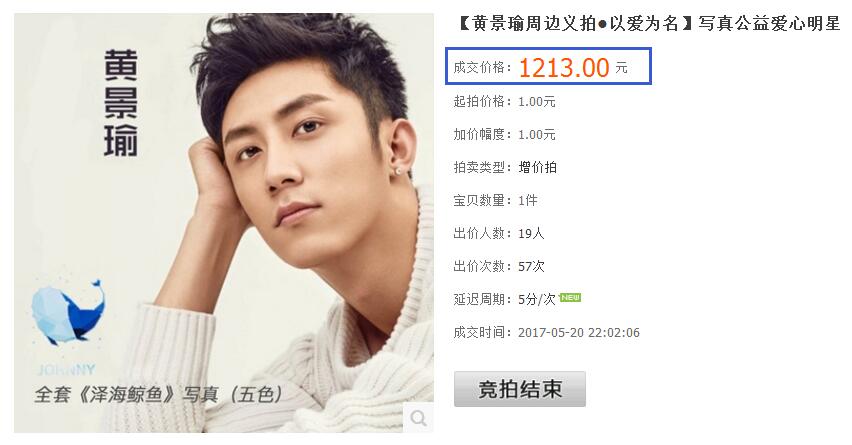Click the 黄景瑜 name text on photo
The height and width of the screenshot is (445, 852).
point(121,103)
